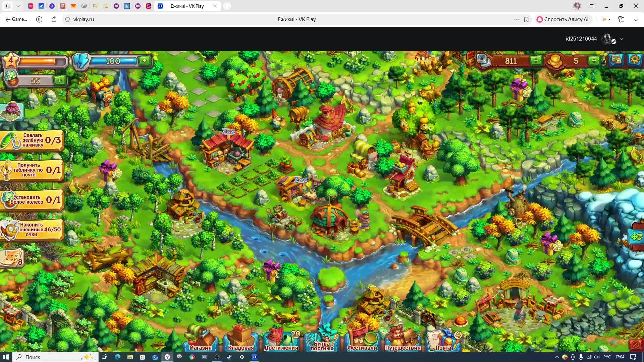Screen dimensions: 644x362
Task: Click the experience level progress bar
Action: 42,61
